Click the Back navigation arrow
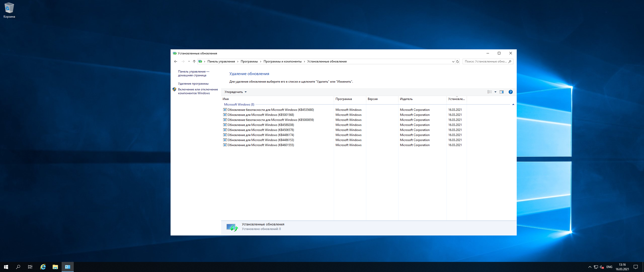 (x=176, y=61)
